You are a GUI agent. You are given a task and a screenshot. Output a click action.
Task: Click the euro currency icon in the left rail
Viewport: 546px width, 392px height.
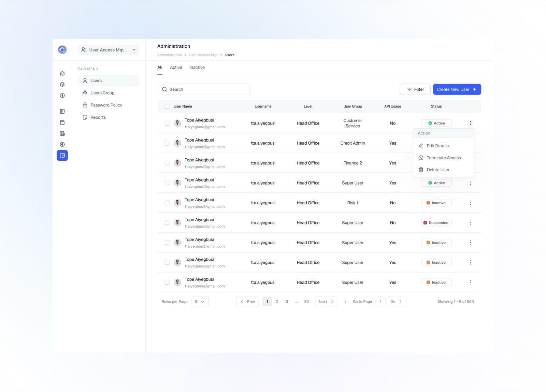point(62,144)
